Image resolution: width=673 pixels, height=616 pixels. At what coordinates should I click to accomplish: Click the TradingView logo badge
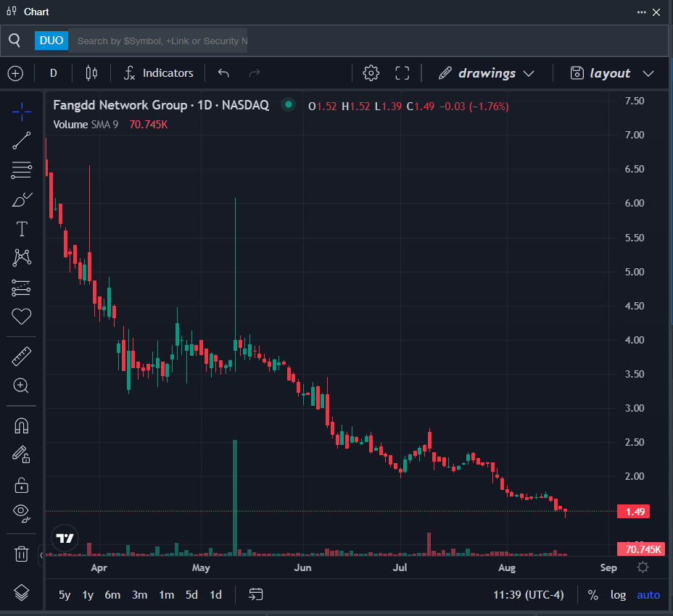pos(65,538)
